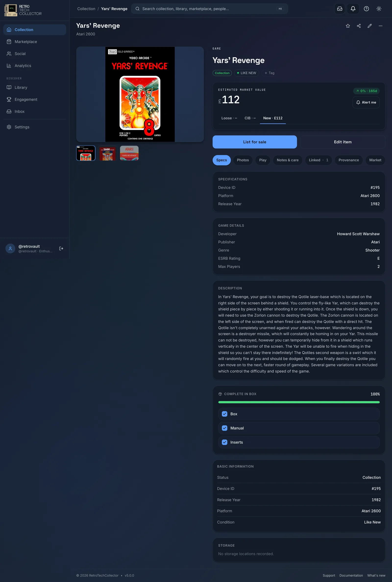Click the 0% · 165d trend badge
The height and width of the screenshot is (582, 392).
(366, 91)
